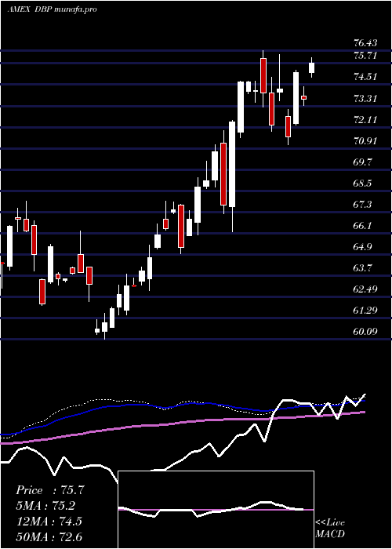Click the 64.9 price axis label
The width and height of the screenshot is (392, 549).
[363, 247]
